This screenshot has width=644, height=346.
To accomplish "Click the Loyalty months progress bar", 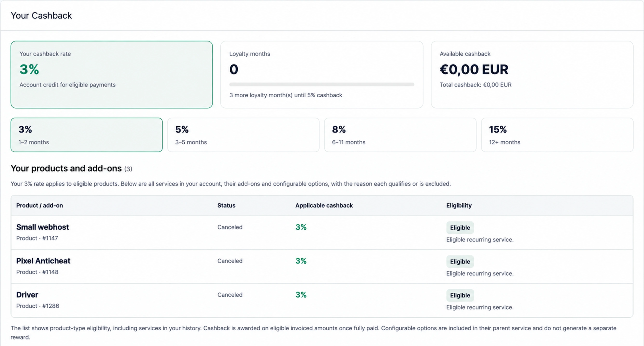I will point(322,85).
